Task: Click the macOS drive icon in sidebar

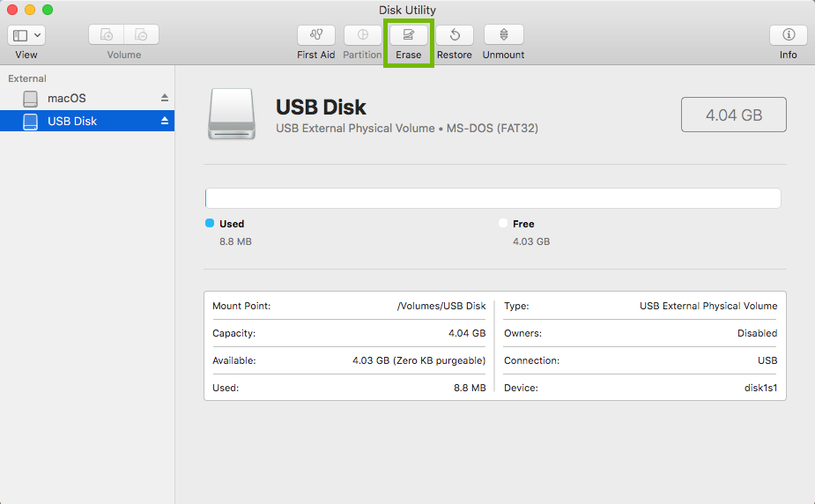Action: [31, 99]
